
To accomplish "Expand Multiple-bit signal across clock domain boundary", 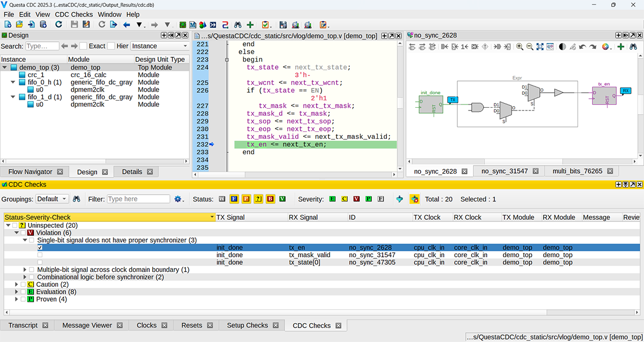I will coord(25,270).
